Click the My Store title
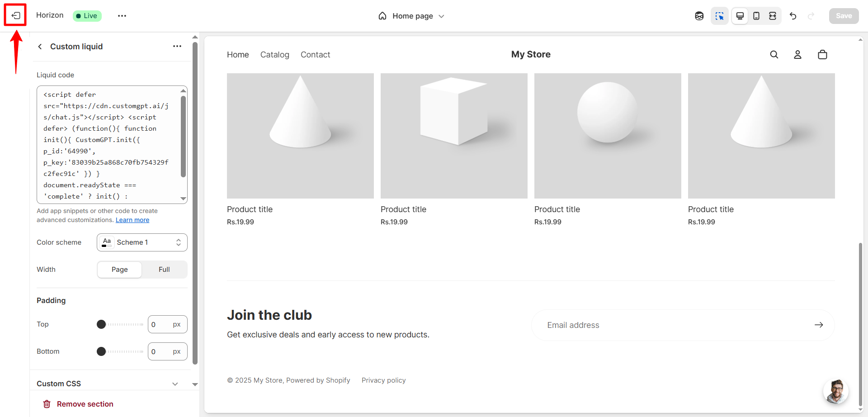This screenshot has height=417, width=868. pyautogui.click(x=531, y=54)
